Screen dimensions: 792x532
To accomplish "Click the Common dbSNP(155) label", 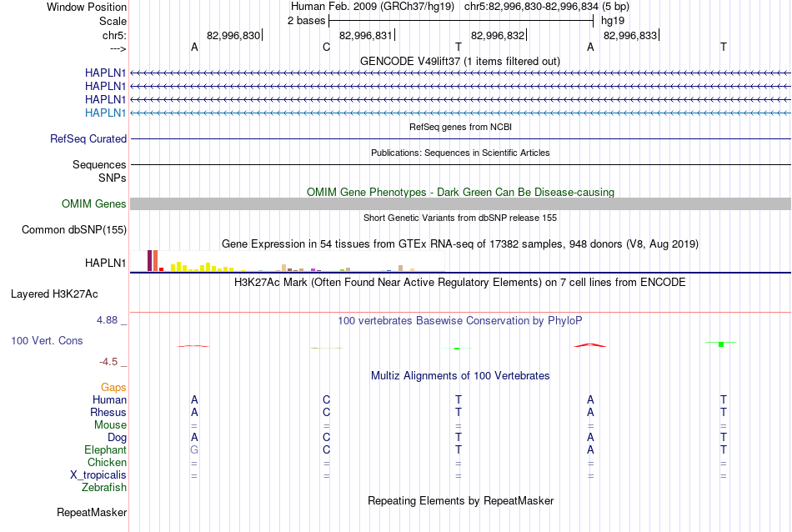I will (74, 230).
